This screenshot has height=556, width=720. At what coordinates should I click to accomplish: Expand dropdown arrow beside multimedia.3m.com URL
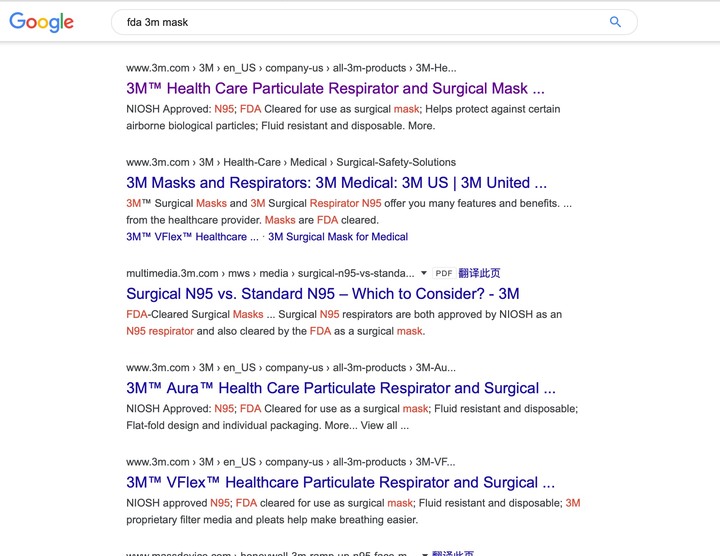pos(423,273)
